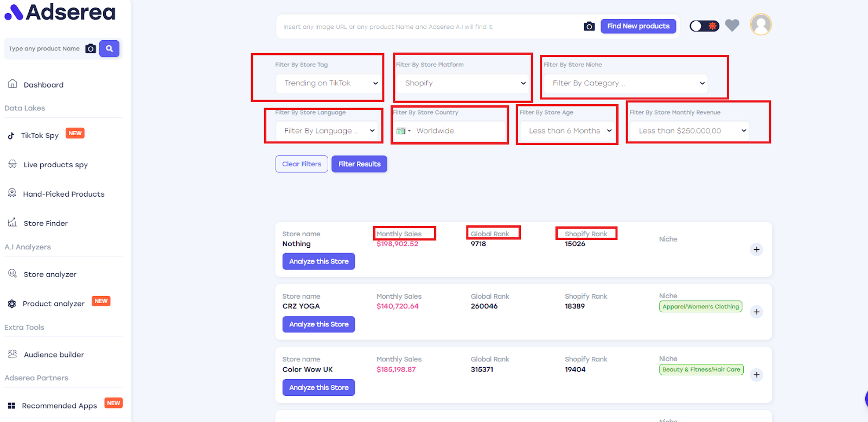Image resolution: width=868 pixels, height=422 pixels.
Task: Click the Filter Results button
Action: (360, 164)
